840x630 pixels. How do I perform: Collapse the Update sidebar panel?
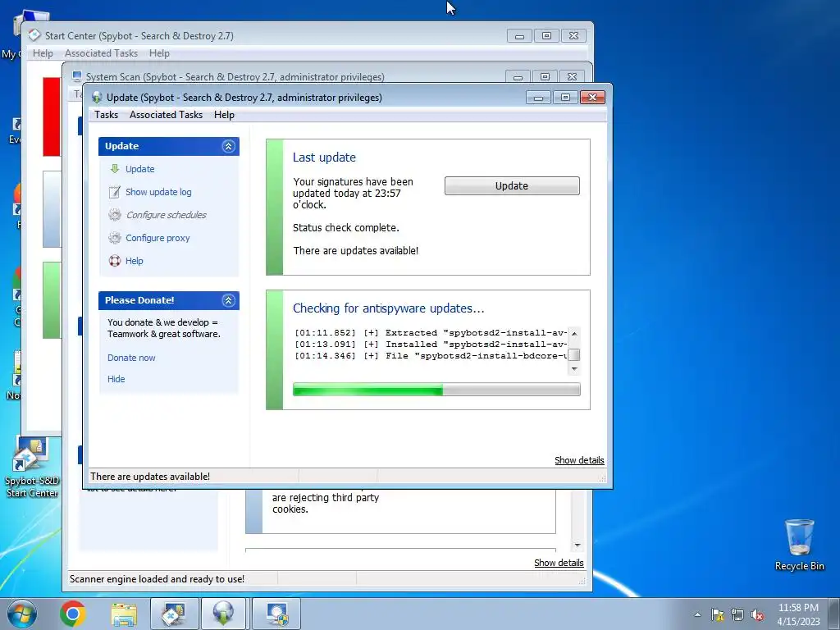pyautogui.click(x=229, y=146)
